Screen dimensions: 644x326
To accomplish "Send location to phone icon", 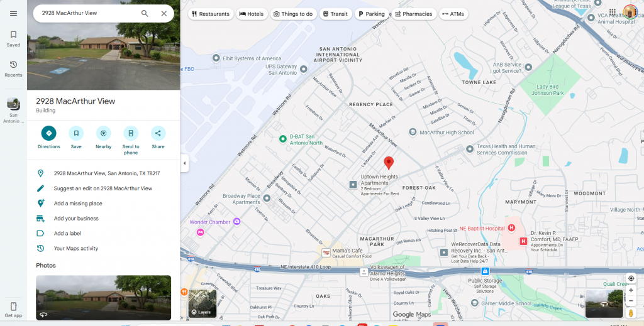I will click(x=131, y=133).
